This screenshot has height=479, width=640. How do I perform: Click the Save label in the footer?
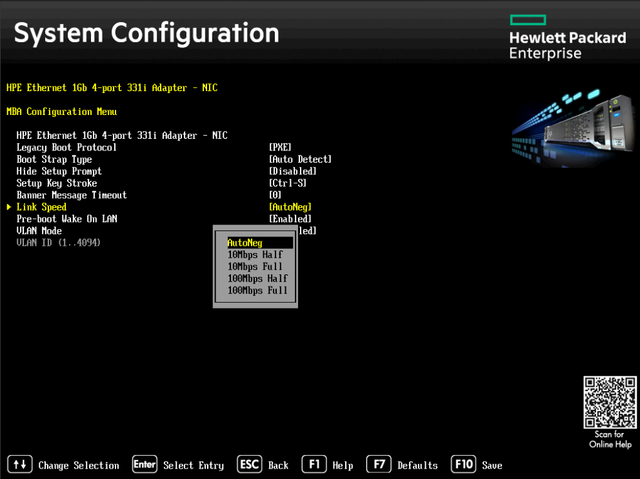(x=492, y=466)
